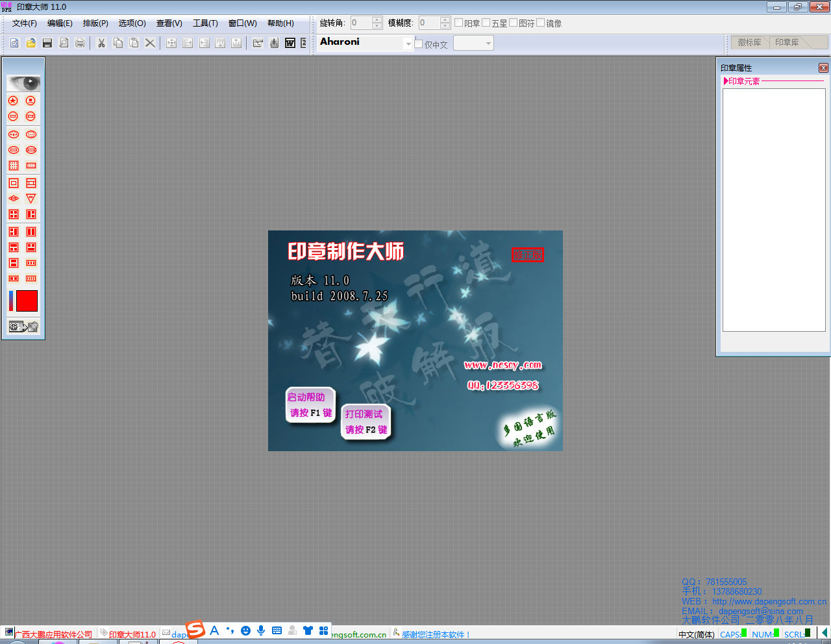Viewport: 831px width, 644px height.
Task: Click the 印章元素 list box area
Action: coord(774,210)
